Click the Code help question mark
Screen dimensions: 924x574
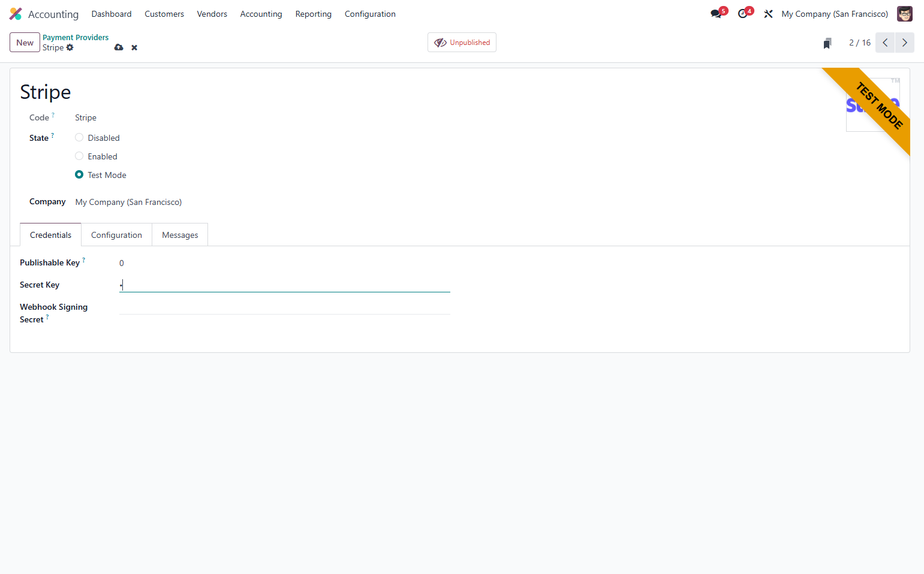(x=53, y=114)
